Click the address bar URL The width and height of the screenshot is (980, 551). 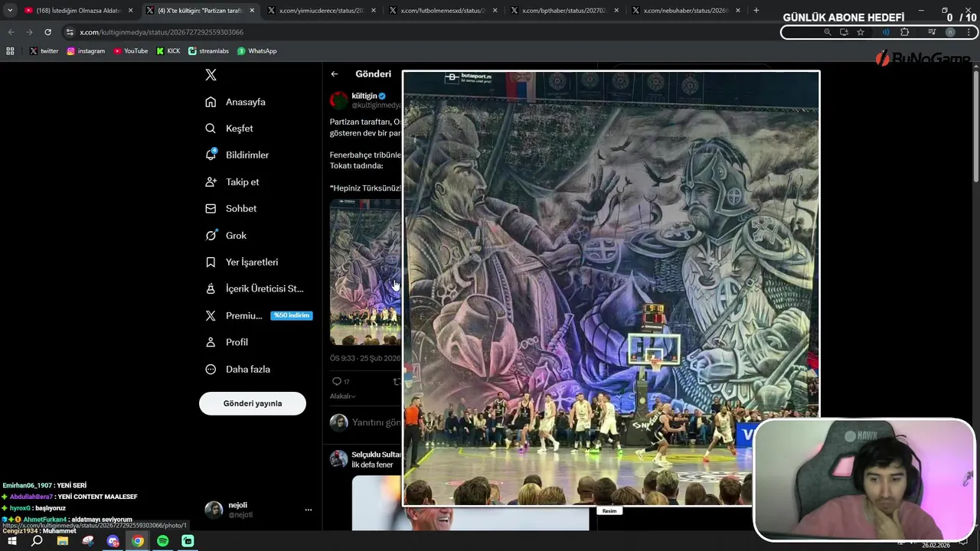coord(162,32)
